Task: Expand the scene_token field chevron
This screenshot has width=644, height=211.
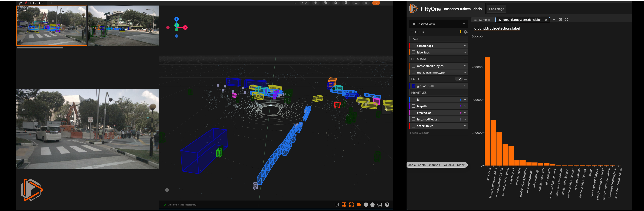Action: [x=465, y=126]
